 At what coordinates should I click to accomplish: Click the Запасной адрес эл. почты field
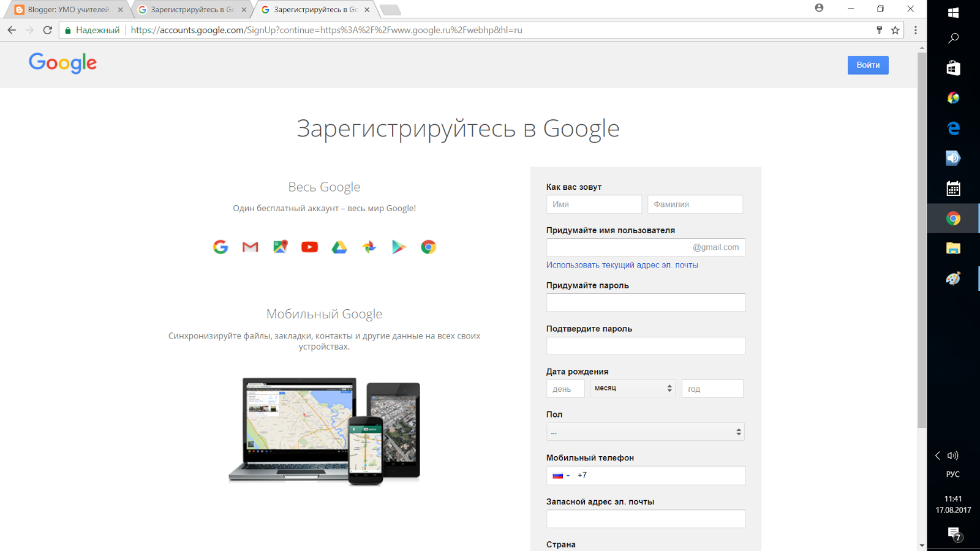pyautogui.click(x=646, y=519)
